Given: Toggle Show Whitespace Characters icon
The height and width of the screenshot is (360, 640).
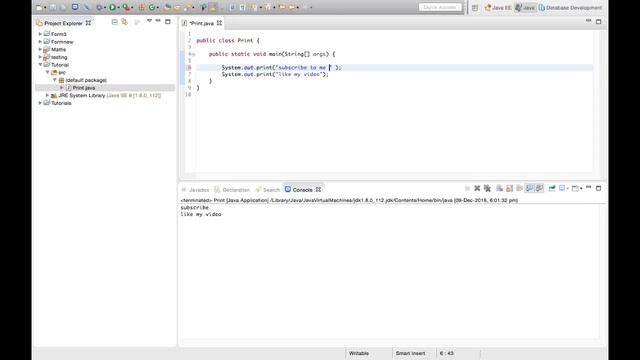Looking at the screenshot, I should 242,7.
